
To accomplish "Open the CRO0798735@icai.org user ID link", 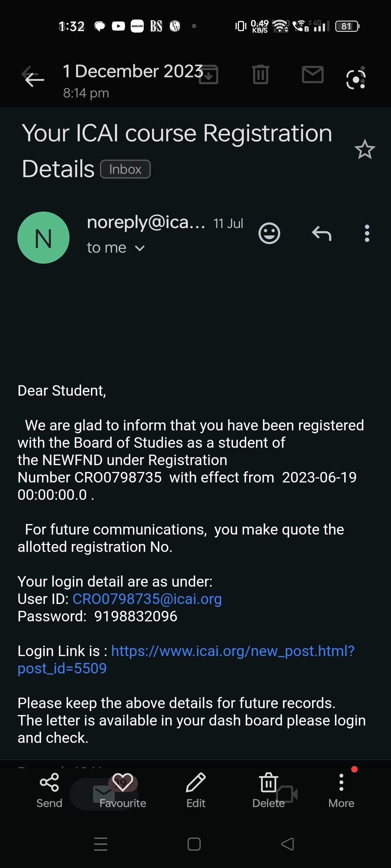I will pos(147,599).
